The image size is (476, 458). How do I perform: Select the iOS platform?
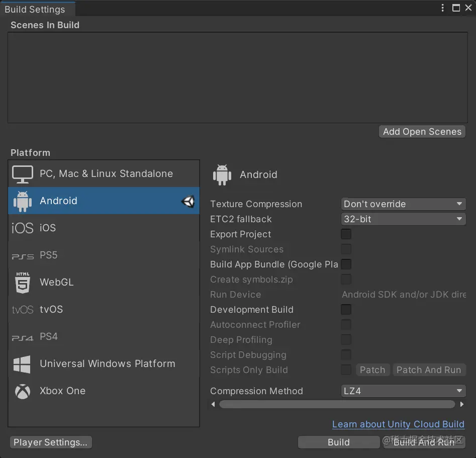(104, 228)
